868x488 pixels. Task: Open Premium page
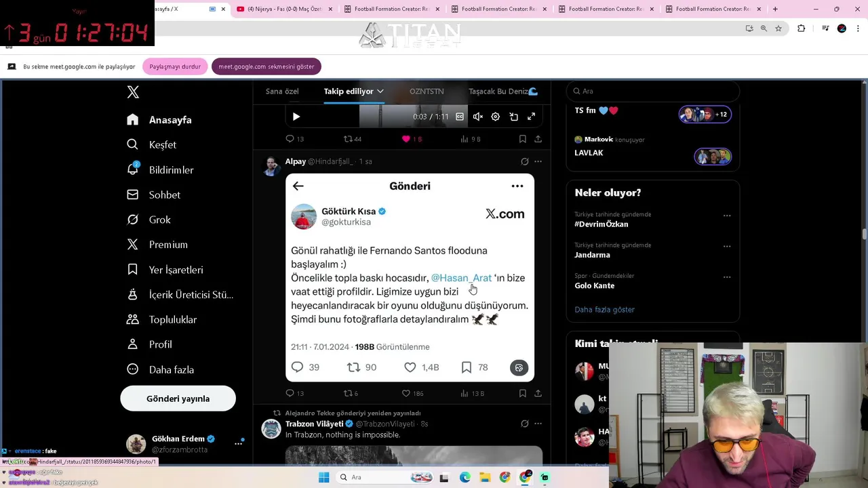pos(157,245)
